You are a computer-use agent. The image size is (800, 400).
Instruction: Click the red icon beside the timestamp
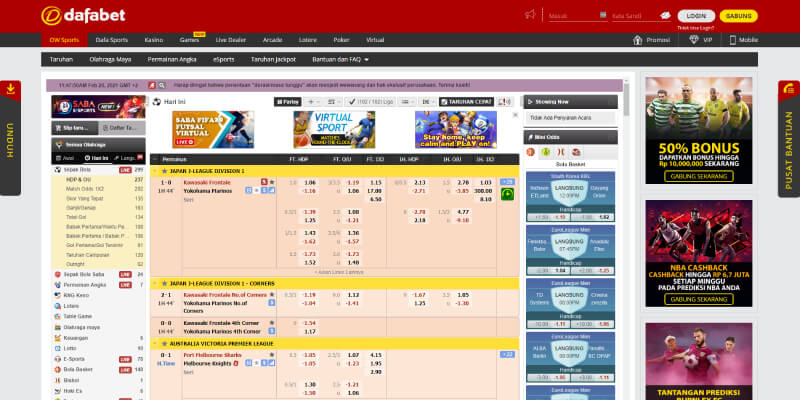[x=152, y=85]
